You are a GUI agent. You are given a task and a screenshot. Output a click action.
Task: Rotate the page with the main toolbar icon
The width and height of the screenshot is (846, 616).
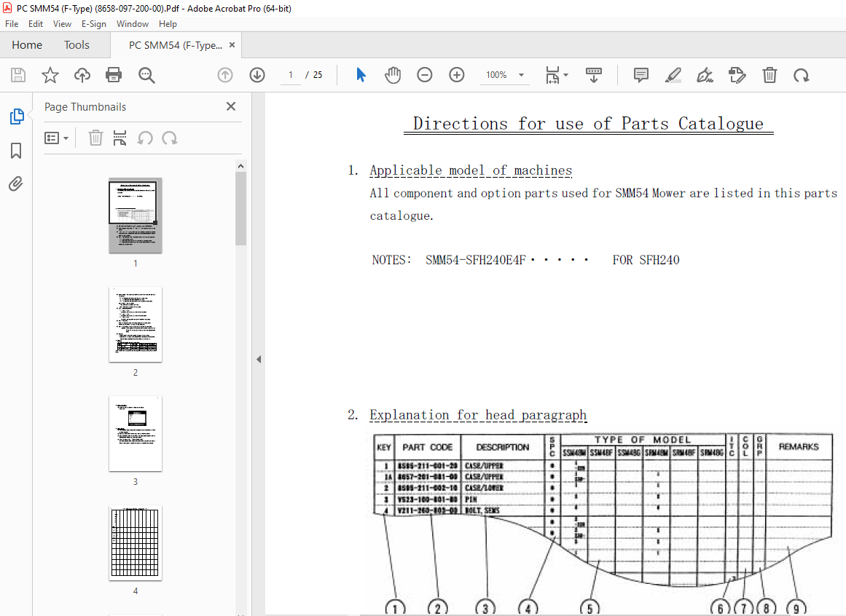pos(802,75)
